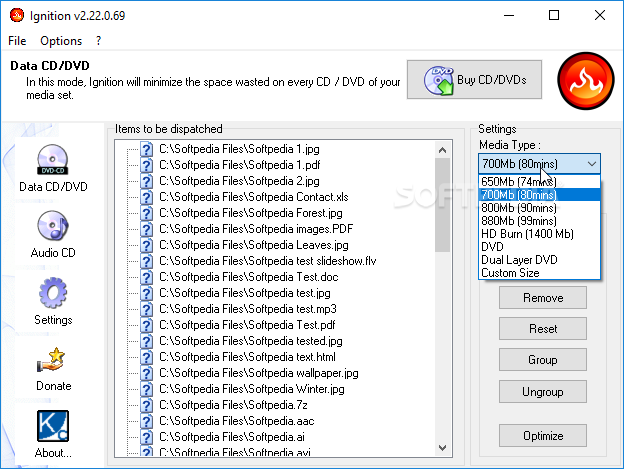This screenshot has height=469, width=624.
Task: Select HD Burn (1400 Mb) option
Action: pyautogui.click(x=539, y=234)
